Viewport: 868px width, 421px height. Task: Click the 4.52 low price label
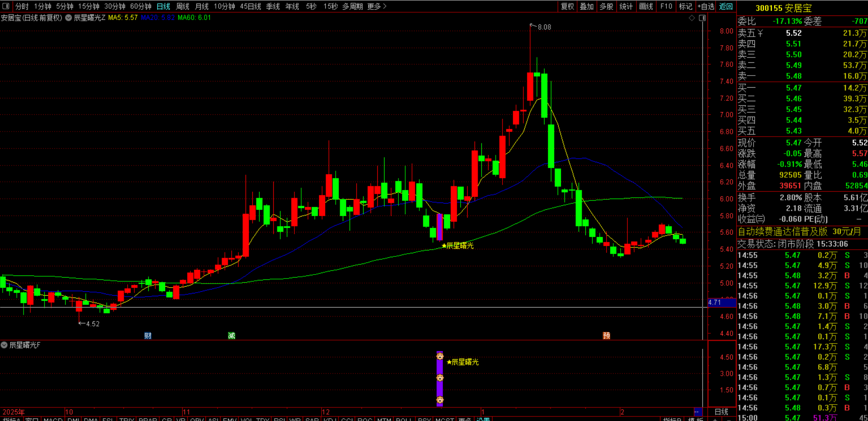(93, 324)
